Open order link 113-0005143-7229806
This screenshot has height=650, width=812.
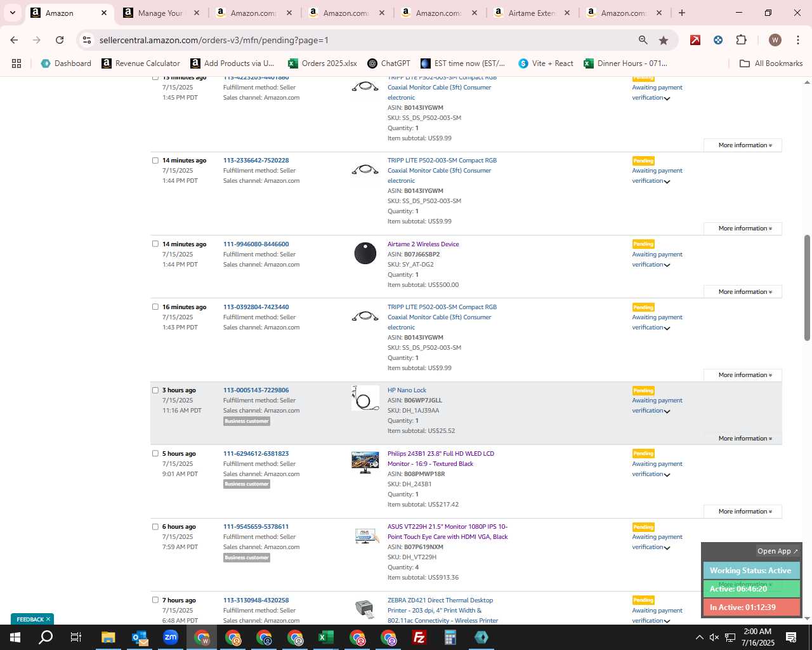pyautogui.click(x=256, y=390)
